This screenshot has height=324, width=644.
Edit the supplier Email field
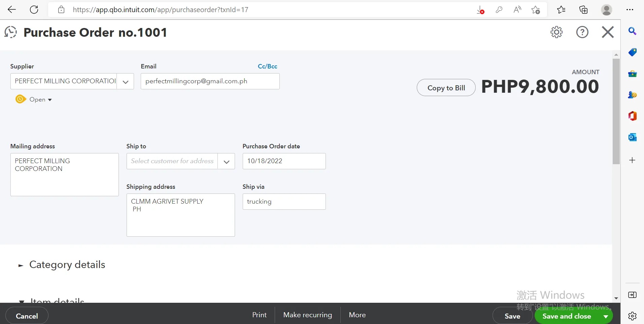pyautogui.click(x=210, y=81)
